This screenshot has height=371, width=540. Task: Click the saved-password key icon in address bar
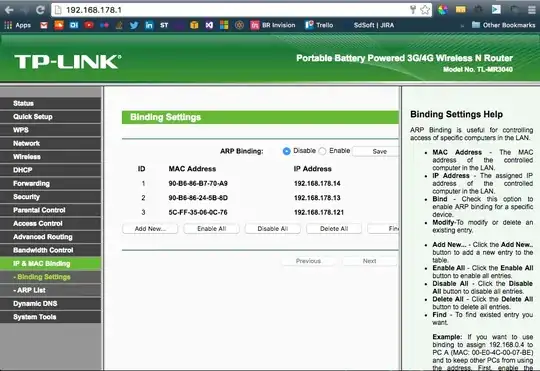tap(413, 10)
